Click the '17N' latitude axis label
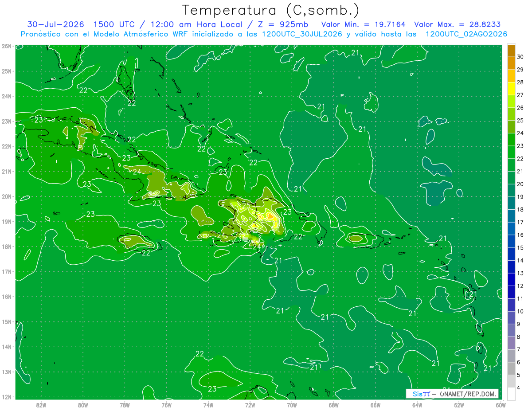 tap(7, 272)
